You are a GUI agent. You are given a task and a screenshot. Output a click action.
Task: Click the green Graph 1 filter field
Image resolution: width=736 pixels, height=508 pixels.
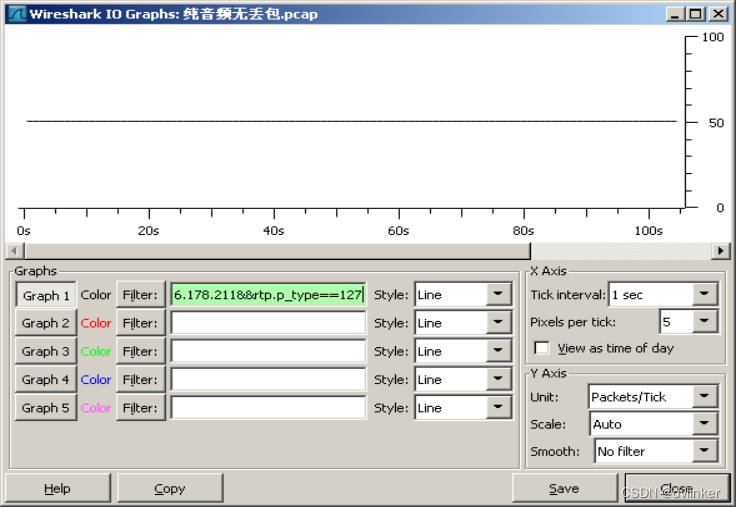pos(268,295)
